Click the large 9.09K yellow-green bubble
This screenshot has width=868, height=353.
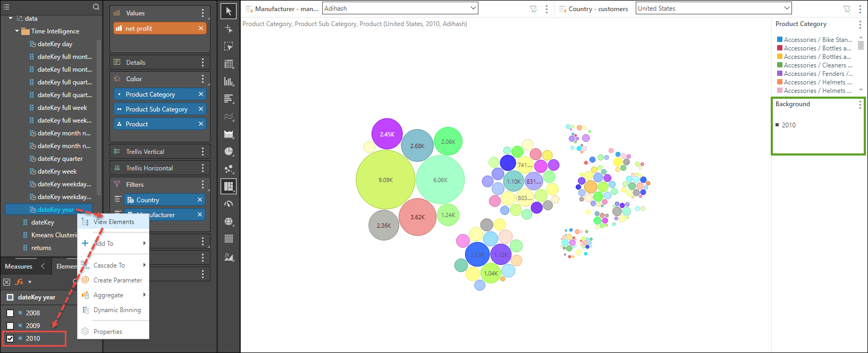click(x=385, y=179)
